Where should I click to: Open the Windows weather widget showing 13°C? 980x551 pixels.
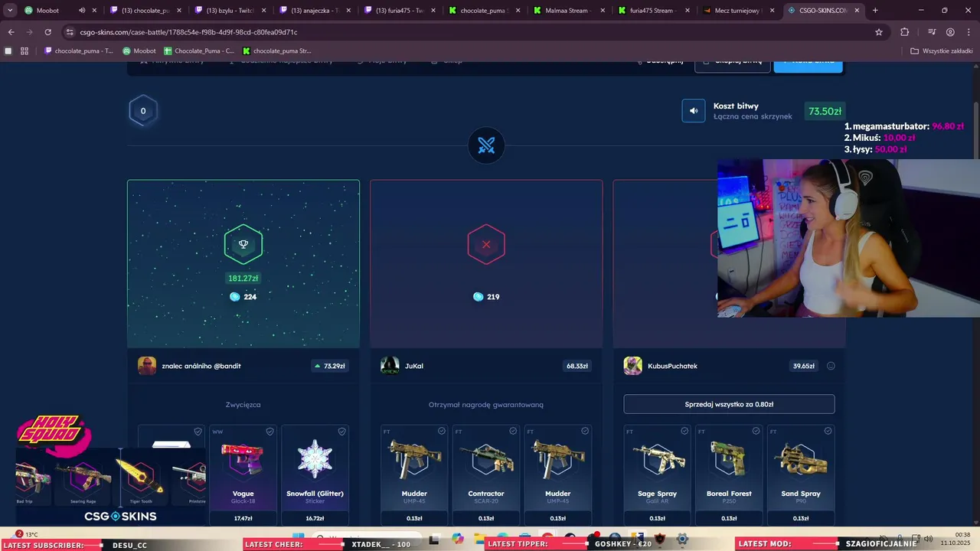pyautogui.click(x=27, y=534)
